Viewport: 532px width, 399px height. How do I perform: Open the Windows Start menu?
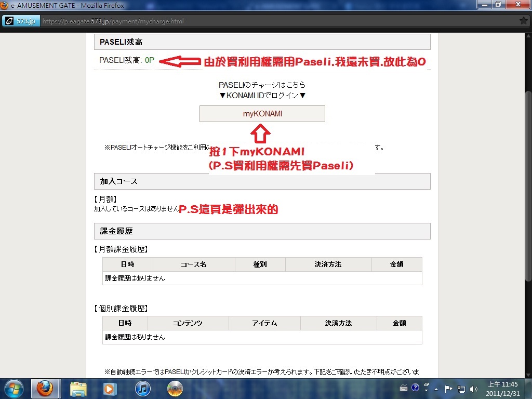14,388
